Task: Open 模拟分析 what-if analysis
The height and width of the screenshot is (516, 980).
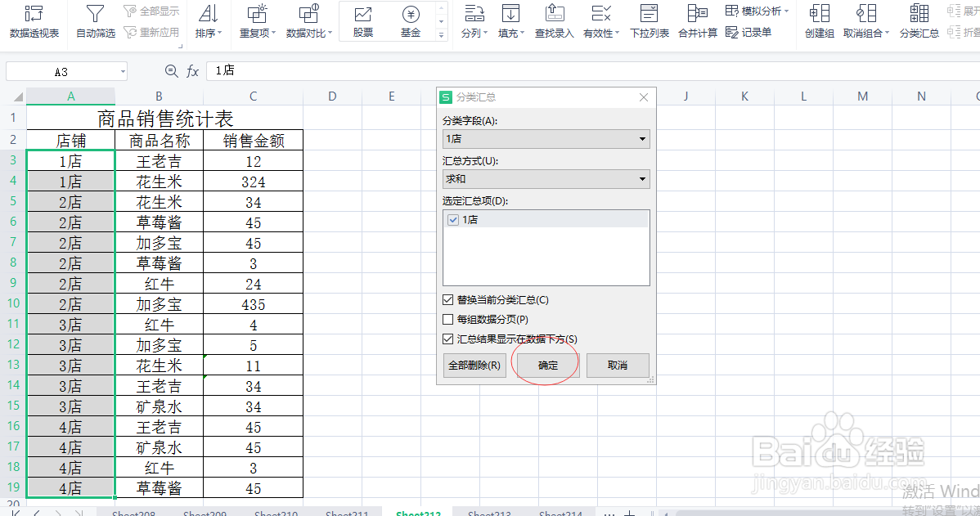Action: [x=757, y=11]
